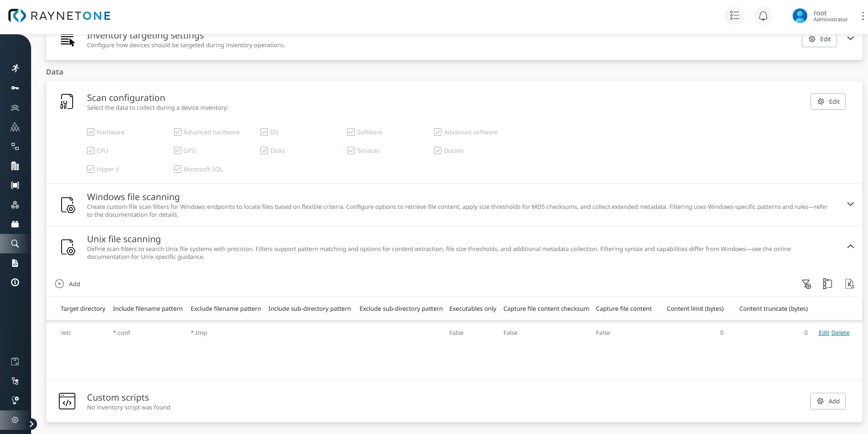Image resolution: width=868 pixels, height=434 pixels.
Task: Edit the /etc scan filter row
Action: click(824, 333)
